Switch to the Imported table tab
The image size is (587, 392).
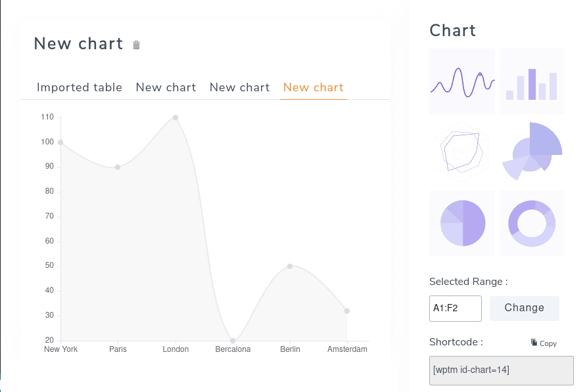[x=80, y=87]
